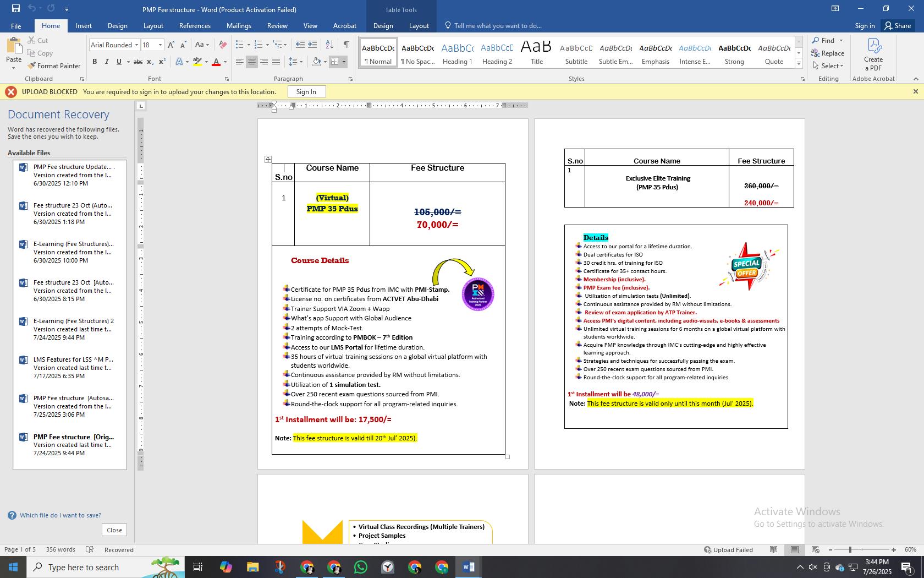Click the text highlight color button
The image size is (924, 578).
point(197,62)
